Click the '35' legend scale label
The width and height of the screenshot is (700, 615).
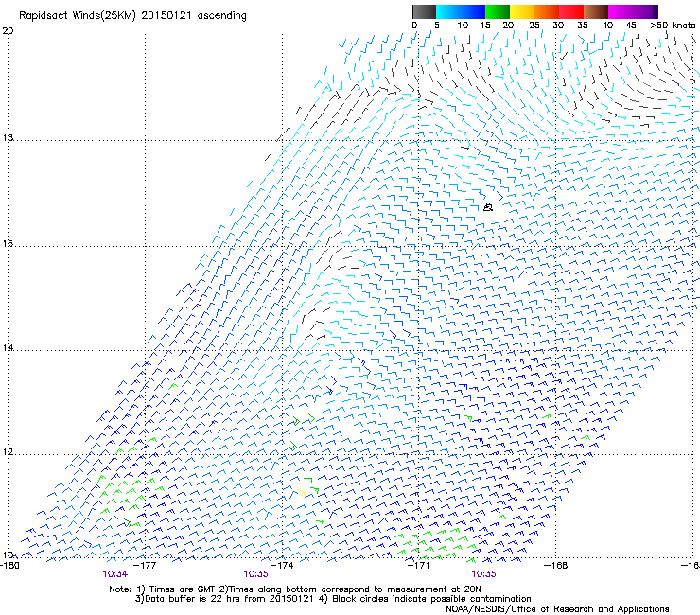(583, 26)
